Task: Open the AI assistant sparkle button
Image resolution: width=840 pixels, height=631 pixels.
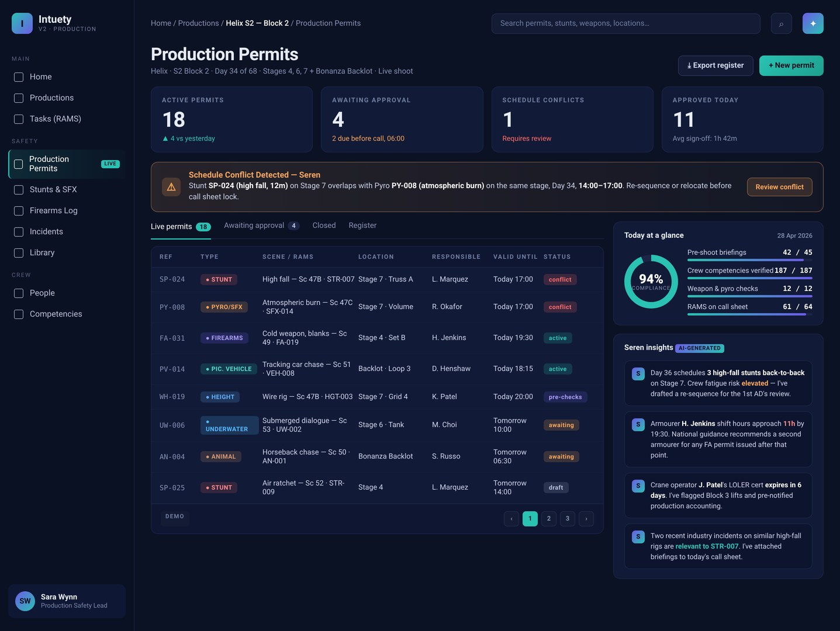Action: 813,23
